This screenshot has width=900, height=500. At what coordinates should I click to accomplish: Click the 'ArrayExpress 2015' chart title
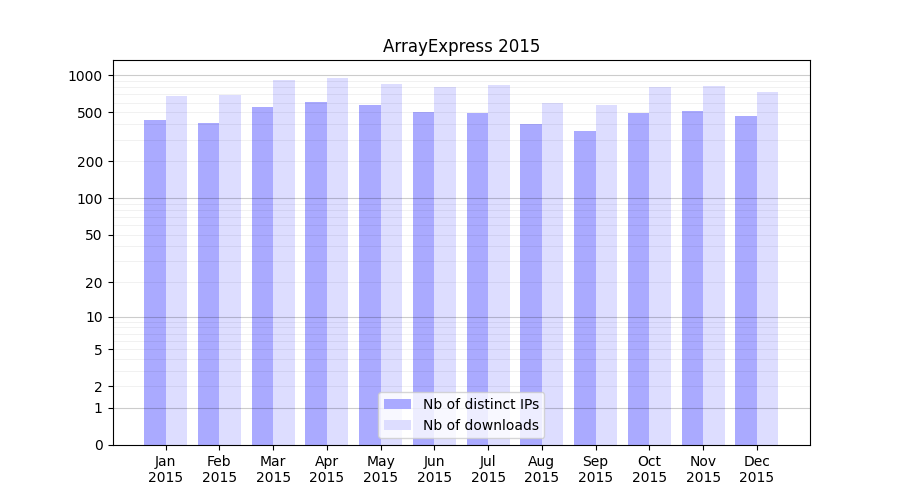[461, 46]
